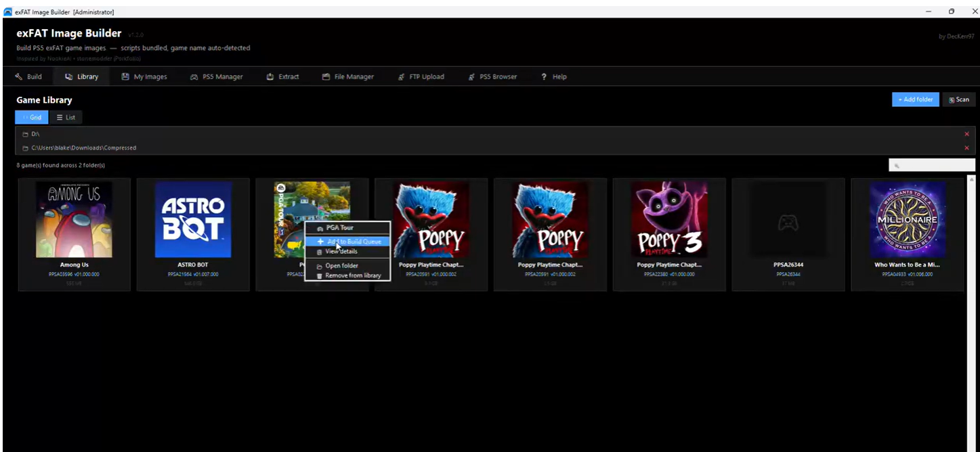Image resolution: width=980 pixels, height=452 pixels.
Task: Open the Build tab
Action: point(28,76)
